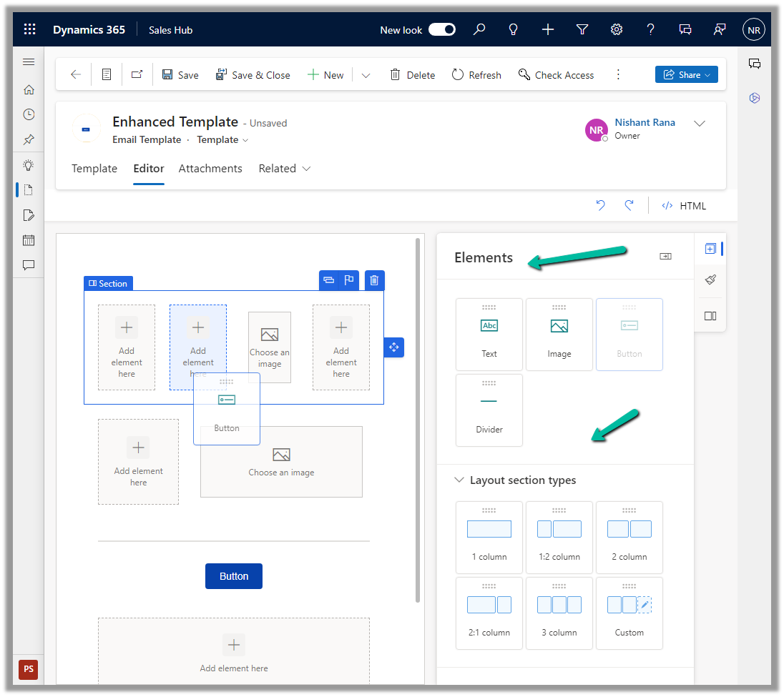Screen dimensions: 784x697
Task: Switch to the Attachments tab
Action: 210,169
